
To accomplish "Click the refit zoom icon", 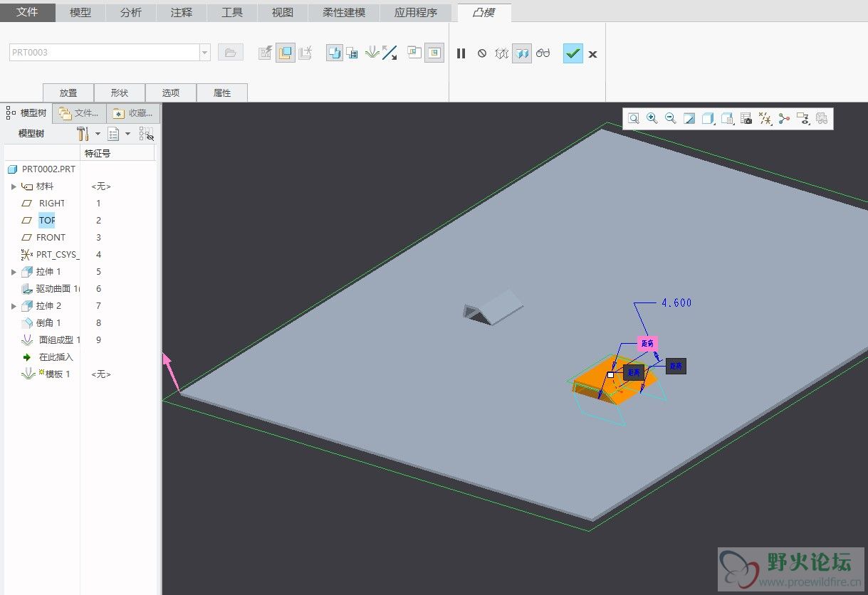I will 633,119.
